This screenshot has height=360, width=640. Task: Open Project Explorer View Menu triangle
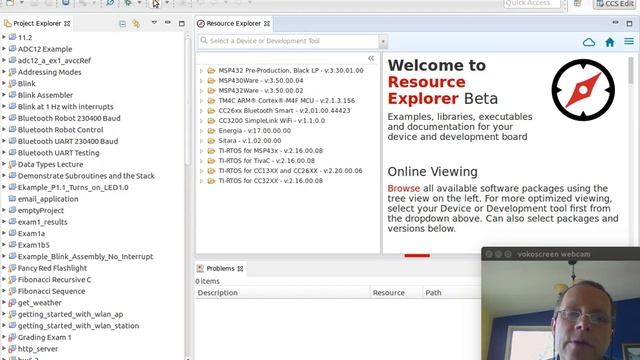(x=154, y=23)
